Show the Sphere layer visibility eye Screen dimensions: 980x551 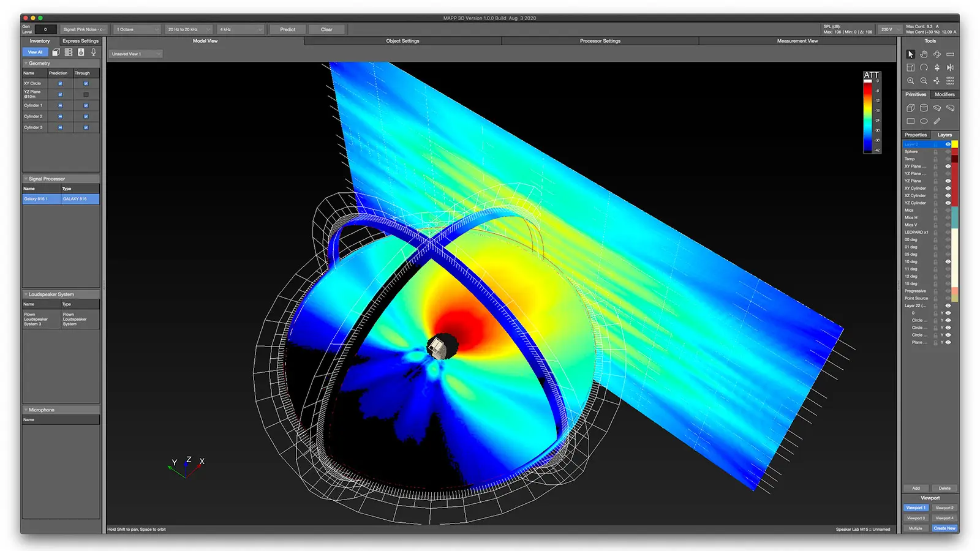point(948,151)
